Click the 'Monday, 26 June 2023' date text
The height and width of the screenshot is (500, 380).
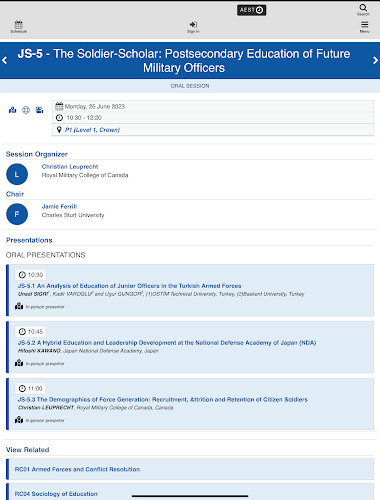[x=95, y=106]
